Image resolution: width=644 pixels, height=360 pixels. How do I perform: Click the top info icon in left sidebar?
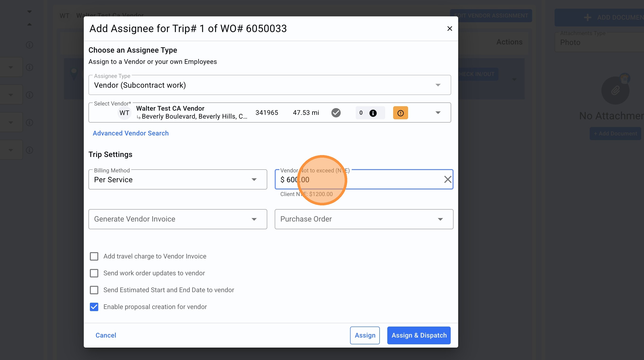click(x=29, y=45)
